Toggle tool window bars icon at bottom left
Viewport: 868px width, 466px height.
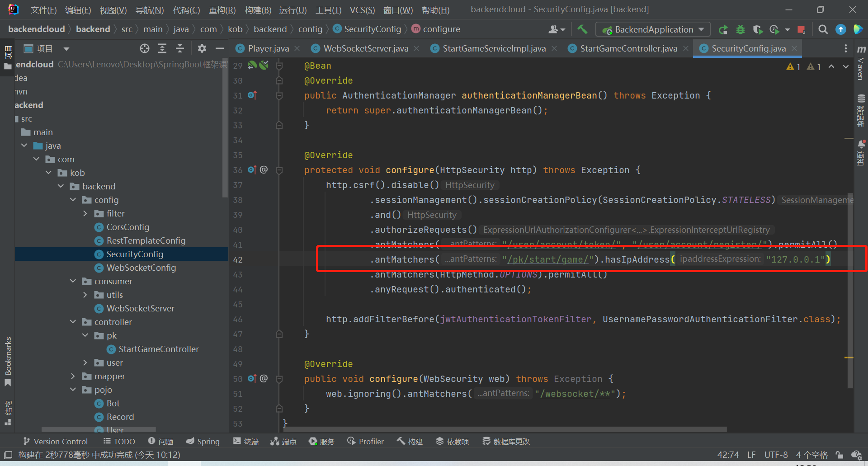(x=8, y=455)
